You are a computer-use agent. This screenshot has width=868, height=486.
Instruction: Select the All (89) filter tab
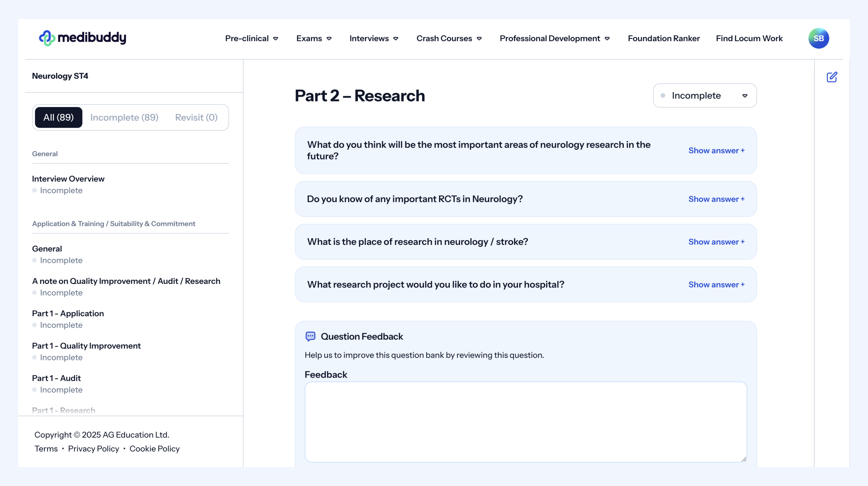point(58,117)
